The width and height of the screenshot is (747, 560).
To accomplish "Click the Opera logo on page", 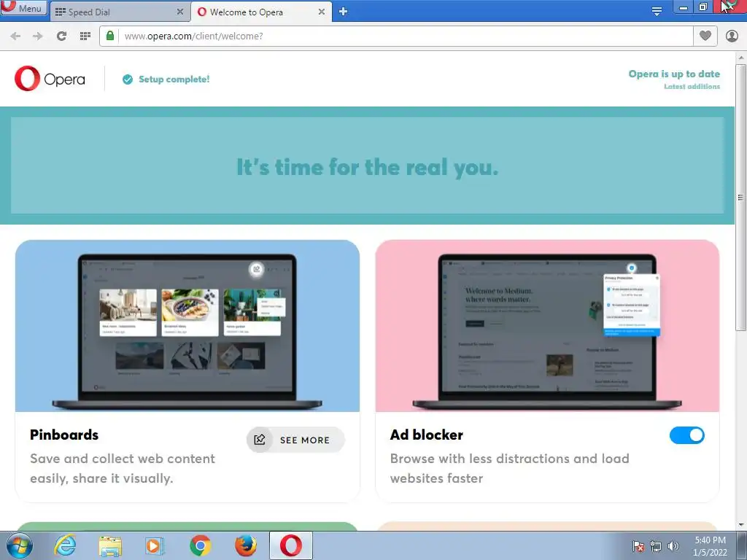I will point(50,79).
